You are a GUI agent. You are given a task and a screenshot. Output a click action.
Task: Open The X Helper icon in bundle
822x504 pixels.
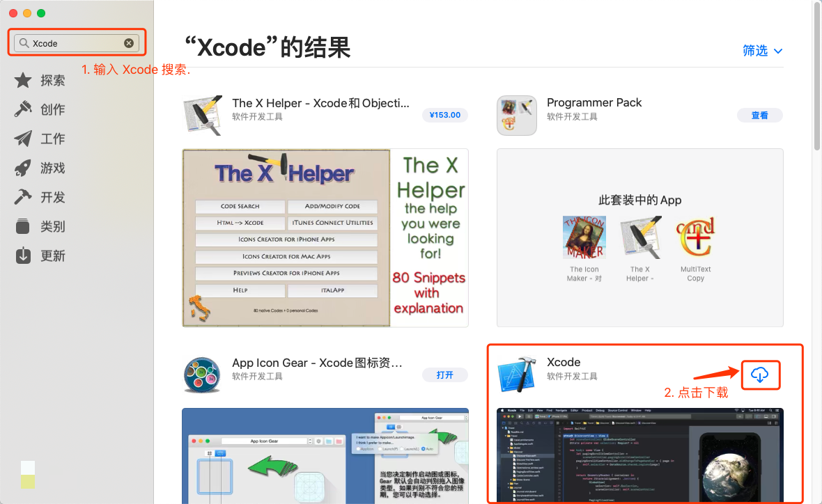(640, 237)
